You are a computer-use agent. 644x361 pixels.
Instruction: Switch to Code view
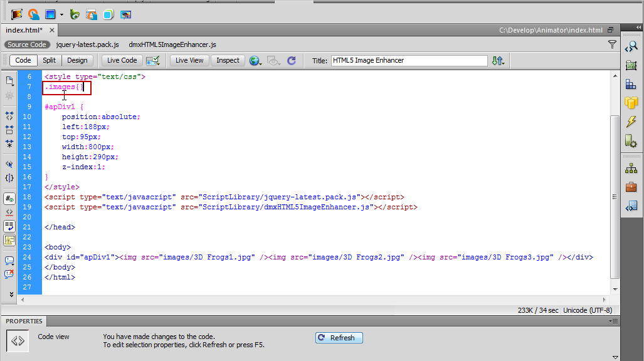(x=23, y=60)
